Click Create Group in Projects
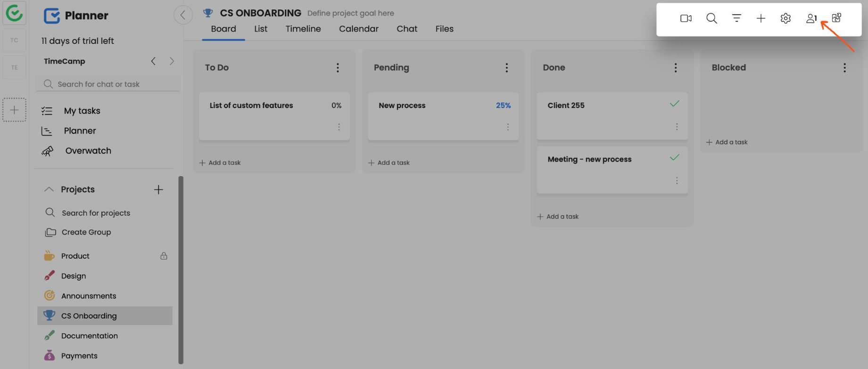This screenshot has width=868, height=369. pos(78,232)
